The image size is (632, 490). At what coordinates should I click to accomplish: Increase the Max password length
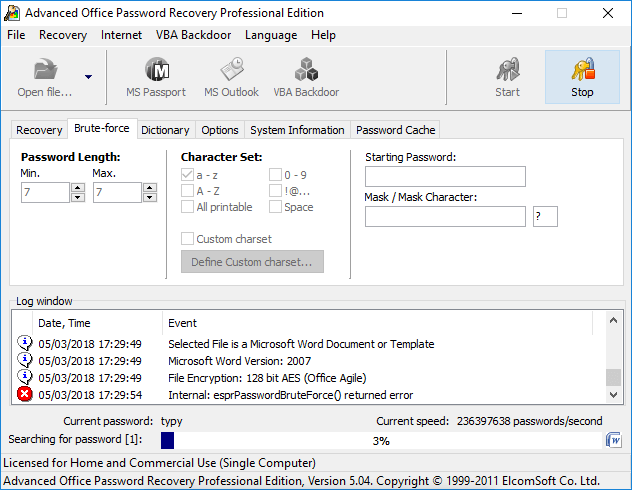tap(150, 187)
